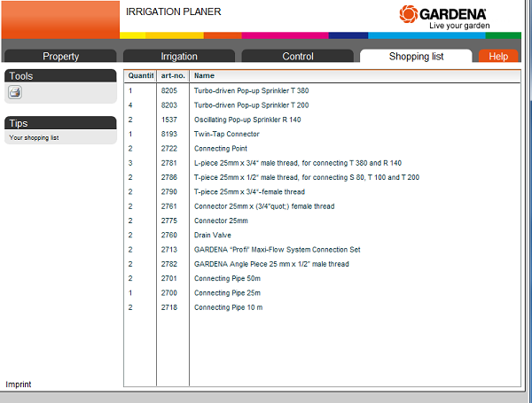Image resolution: width=532 pixels, height=403 pixels.
Task: Select the Connecting Pipe 25m row
Action: click(x=322, y=293)
